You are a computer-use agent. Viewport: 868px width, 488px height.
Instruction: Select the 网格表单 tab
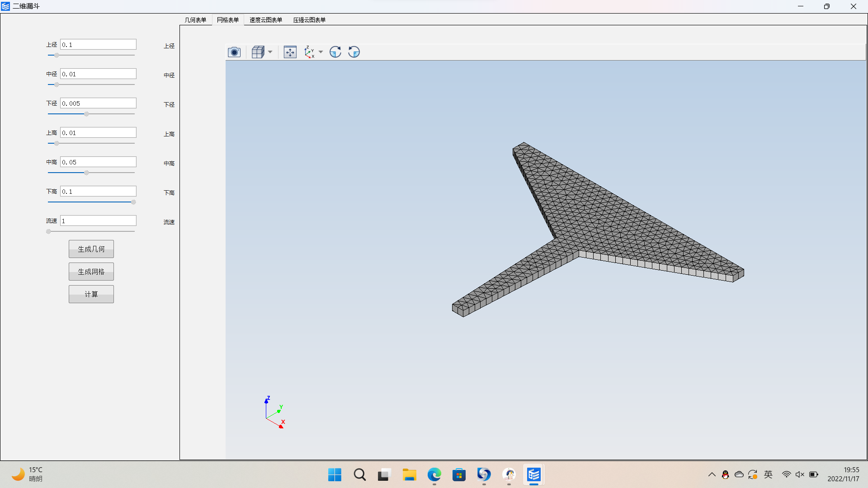tap(228, 20)
